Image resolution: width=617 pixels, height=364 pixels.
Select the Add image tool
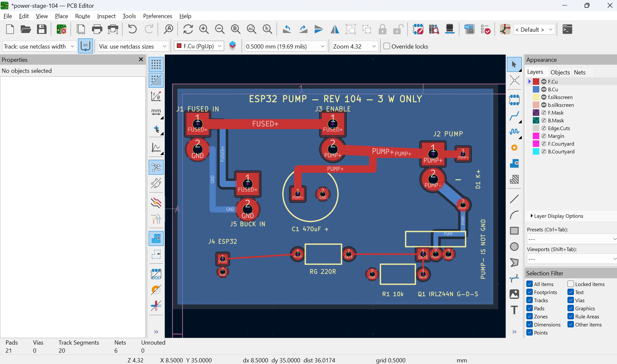click(x=514, y=294)
